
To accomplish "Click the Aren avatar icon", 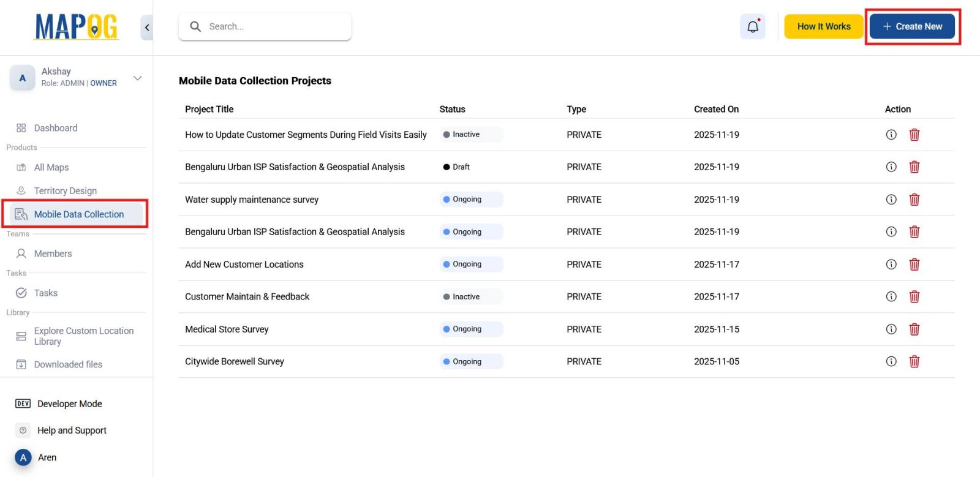I will point(23,457).
